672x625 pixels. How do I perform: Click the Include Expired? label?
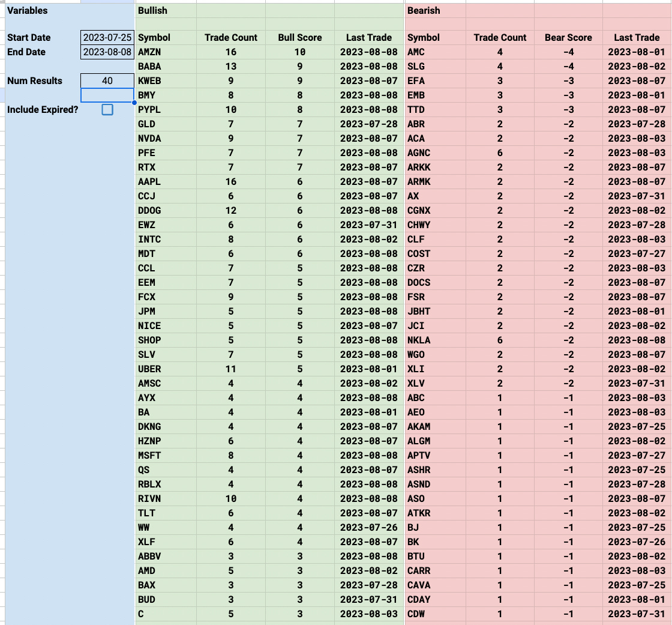(x=43, y=109)
